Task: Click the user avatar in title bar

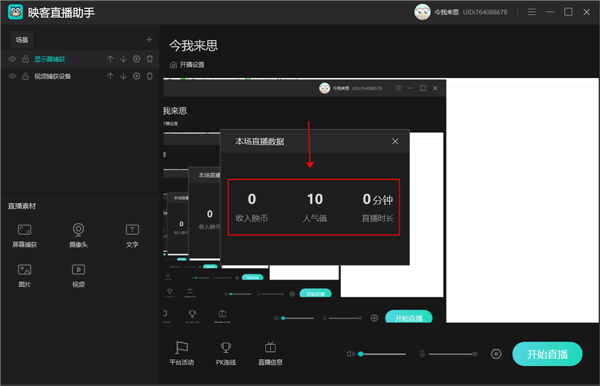Action: (422, 12)
